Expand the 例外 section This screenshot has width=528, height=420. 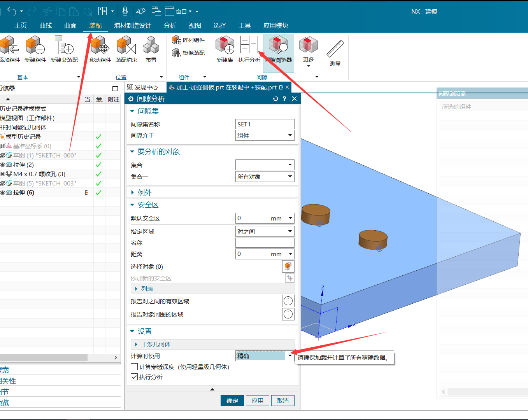(141, 192)
